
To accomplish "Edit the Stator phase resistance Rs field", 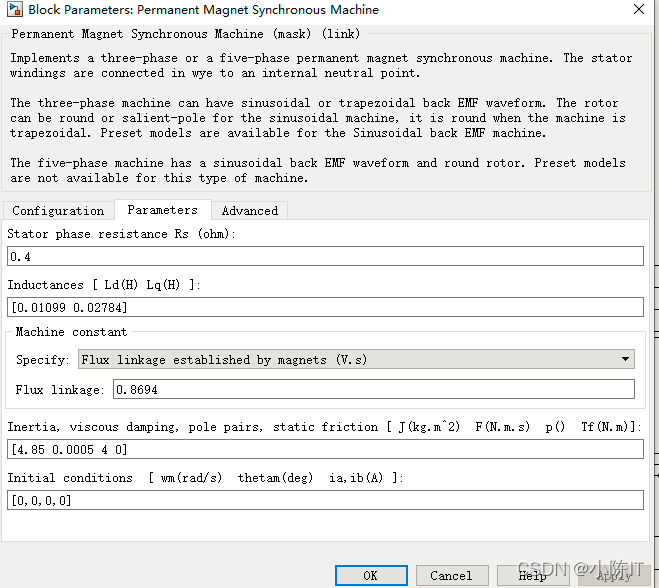I will point(325,256).
